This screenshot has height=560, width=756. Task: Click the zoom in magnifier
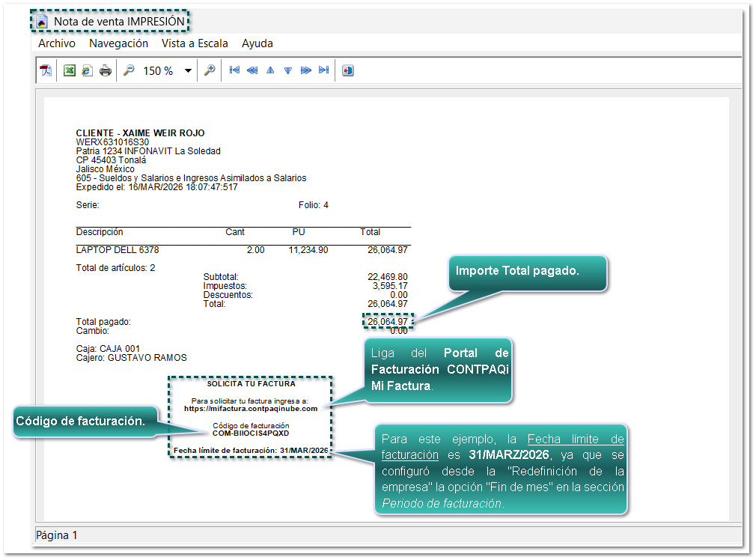[210, 70]
